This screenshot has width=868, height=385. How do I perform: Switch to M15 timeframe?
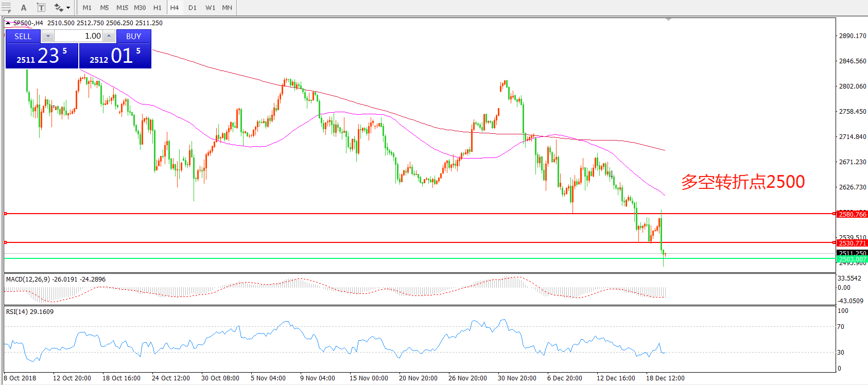click(x=122, y=8)
